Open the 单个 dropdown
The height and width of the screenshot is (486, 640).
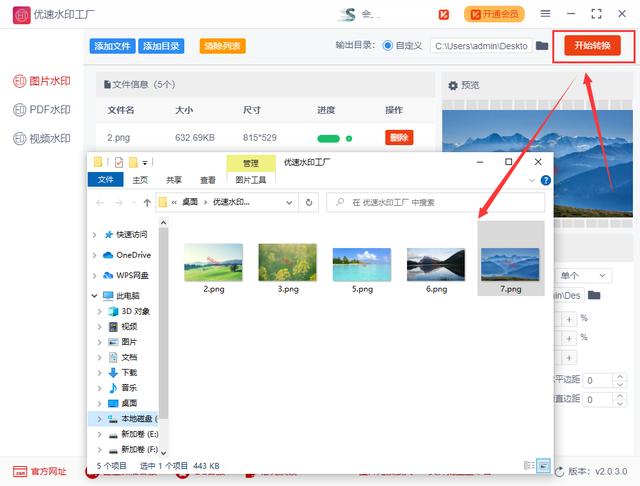[583, 275]
